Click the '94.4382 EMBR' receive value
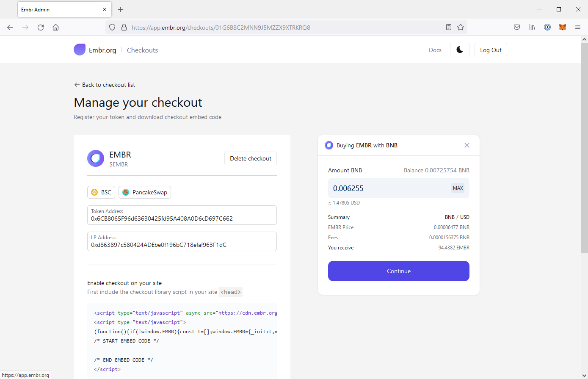This screenshot has width=588, height=379. (454, 248)
